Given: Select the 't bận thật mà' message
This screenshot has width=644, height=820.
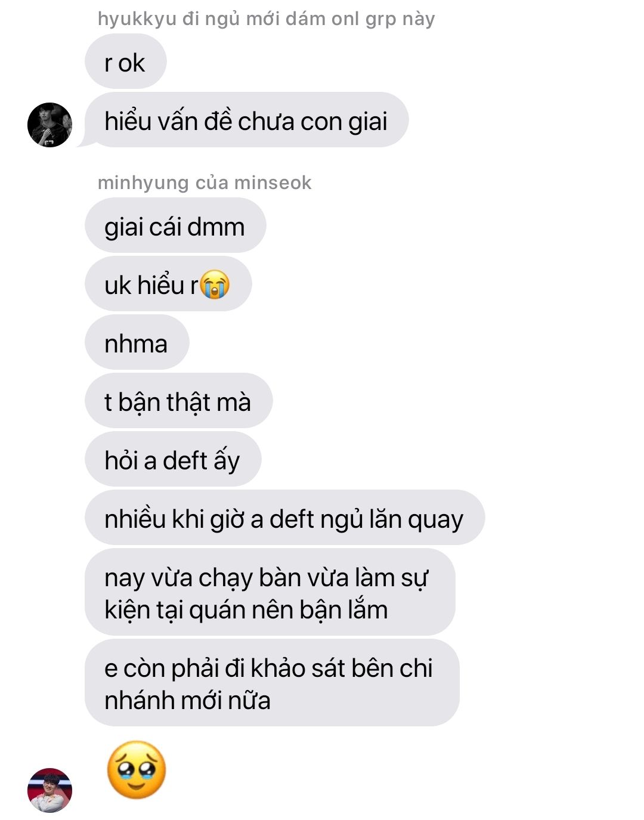Looking at the screenshot, I should 179,401.
